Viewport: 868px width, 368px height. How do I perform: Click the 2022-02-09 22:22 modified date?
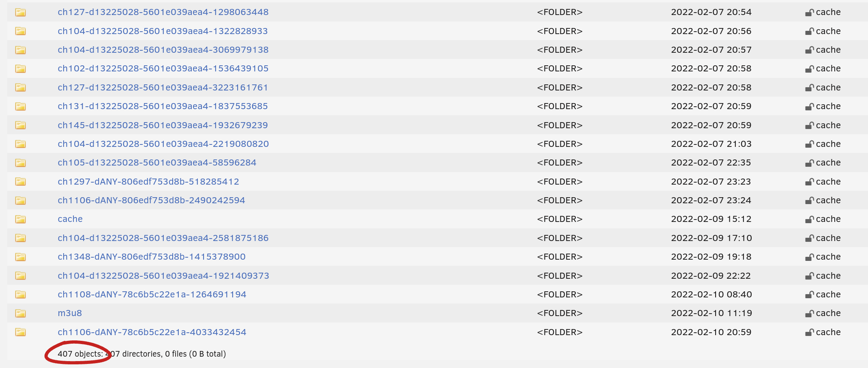click(x=711, y=276)
